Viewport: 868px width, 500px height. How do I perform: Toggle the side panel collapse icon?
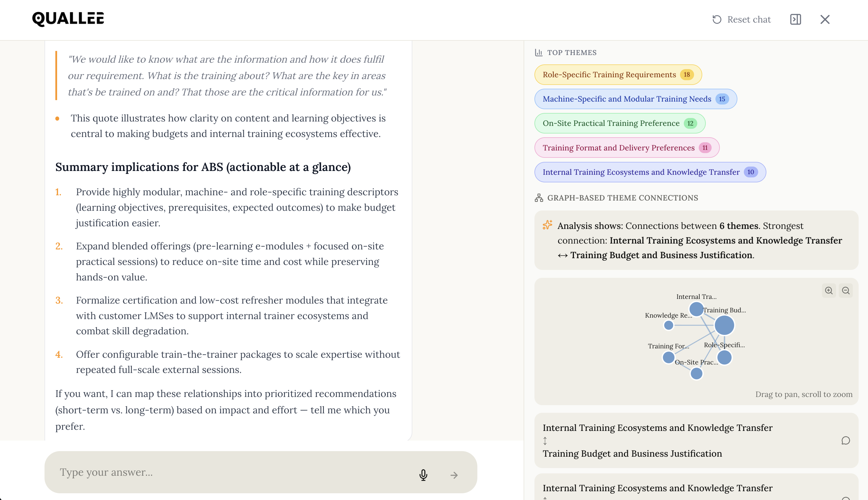coord(796,20)
